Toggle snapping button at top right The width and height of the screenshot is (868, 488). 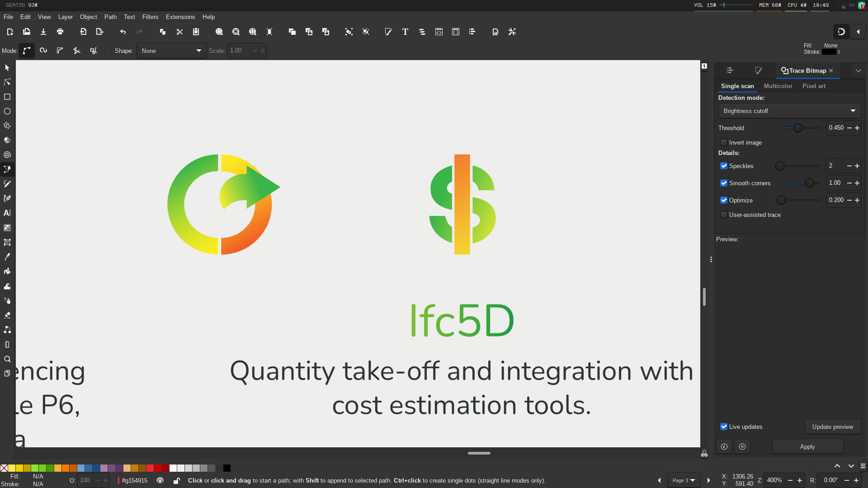click(841, 32)
